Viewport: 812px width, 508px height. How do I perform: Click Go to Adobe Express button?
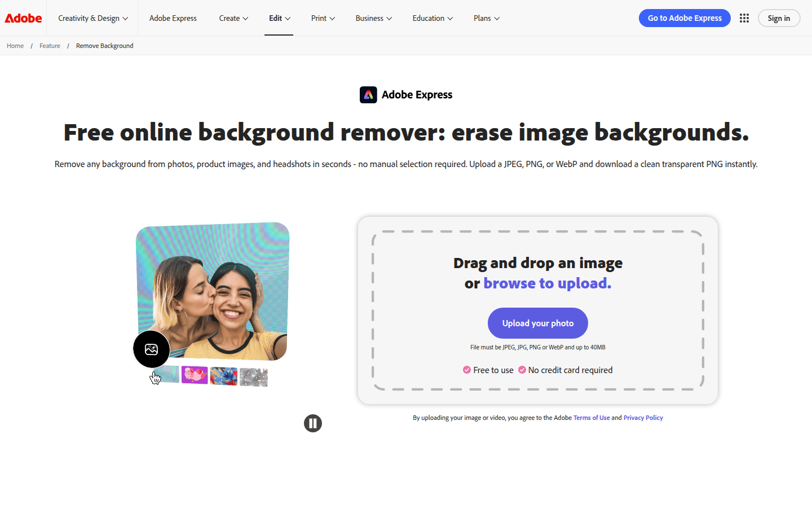pyautogui.click(x=685, y=18)
